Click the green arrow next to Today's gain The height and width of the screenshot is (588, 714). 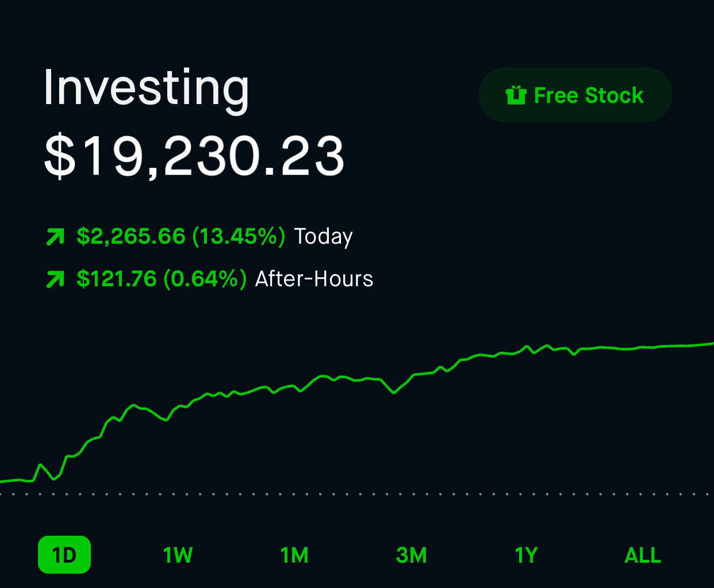(x=55, y=236)
